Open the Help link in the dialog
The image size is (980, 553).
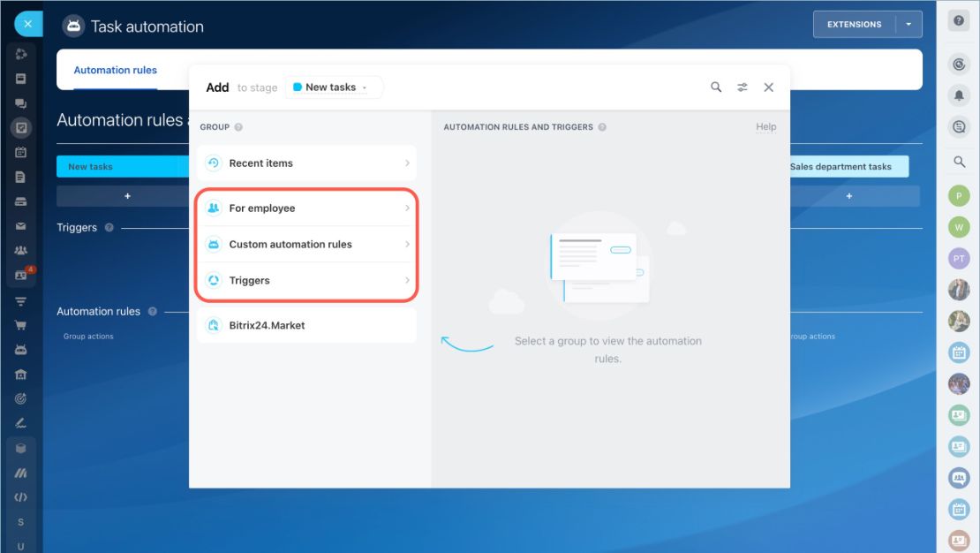[x=765, y=127]
